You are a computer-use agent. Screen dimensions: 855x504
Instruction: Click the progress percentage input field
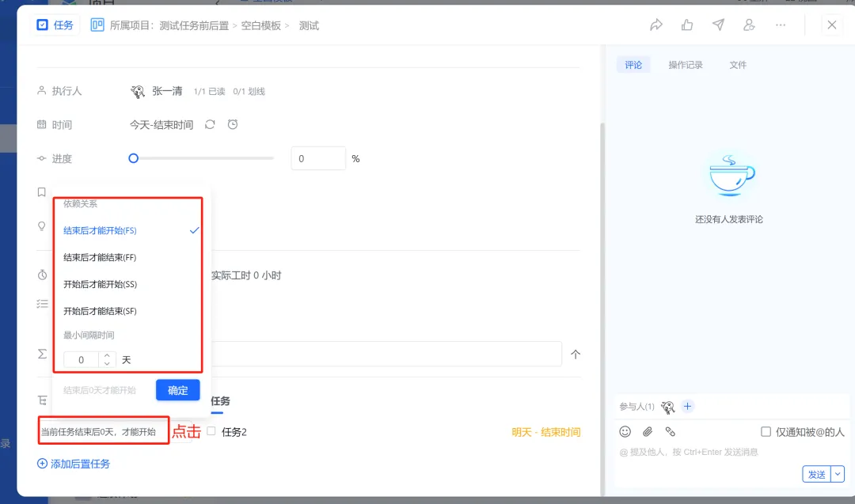[318, 158]
